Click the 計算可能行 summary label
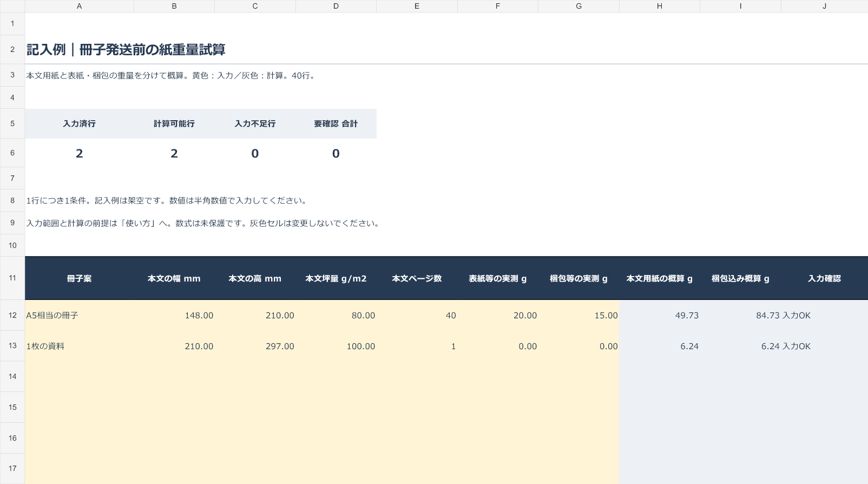Image resolution: width=868 pixels, height=484 pixels. 174,123
